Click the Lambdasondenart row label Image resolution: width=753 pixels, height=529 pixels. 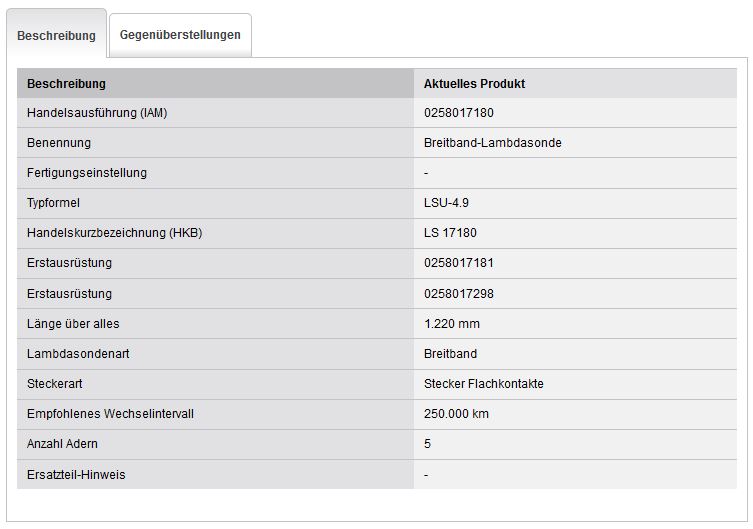[x=78, y=354]
